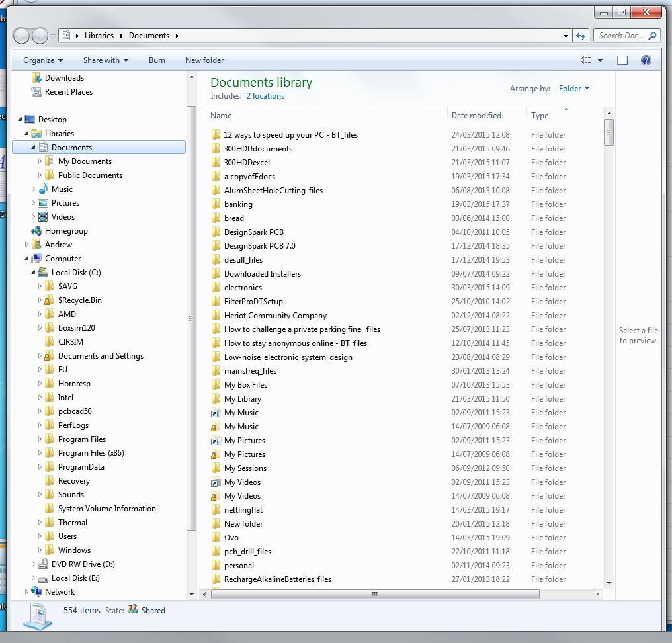This screenshot has height=643, width=672.
Task: Click the file list horizontal scrollbar thumb
Action: click(375, 594)
